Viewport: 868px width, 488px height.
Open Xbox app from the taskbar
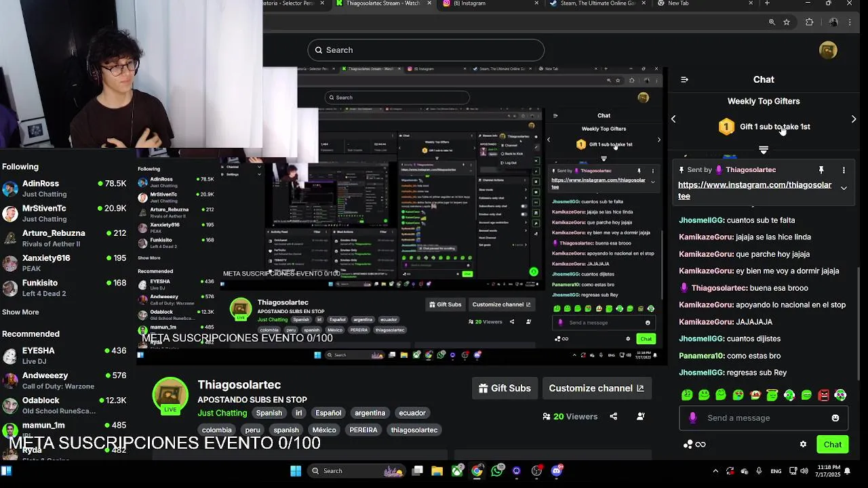click(458, 471)
